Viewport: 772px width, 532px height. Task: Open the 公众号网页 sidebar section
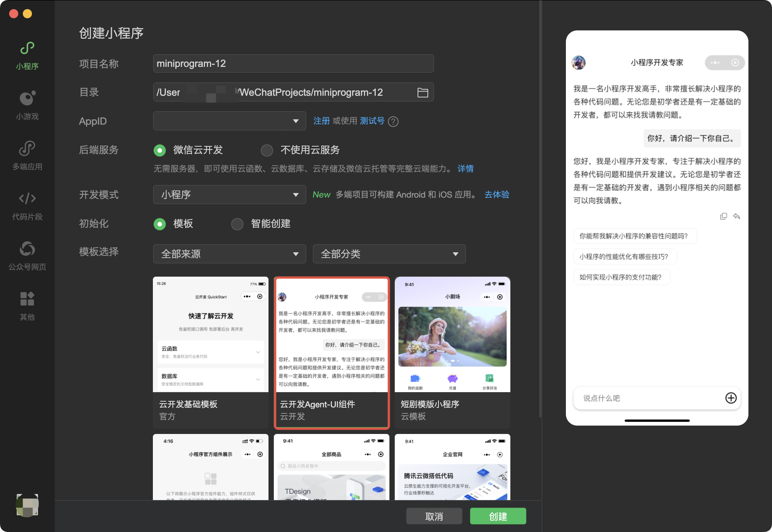point(27,249)
